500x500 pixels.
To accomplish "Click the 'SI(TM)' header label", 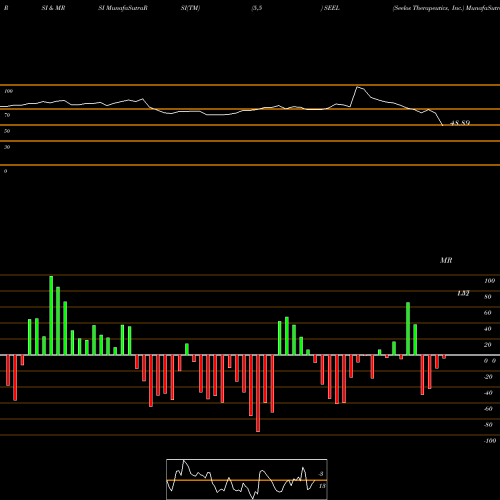I will coord(190,8).
